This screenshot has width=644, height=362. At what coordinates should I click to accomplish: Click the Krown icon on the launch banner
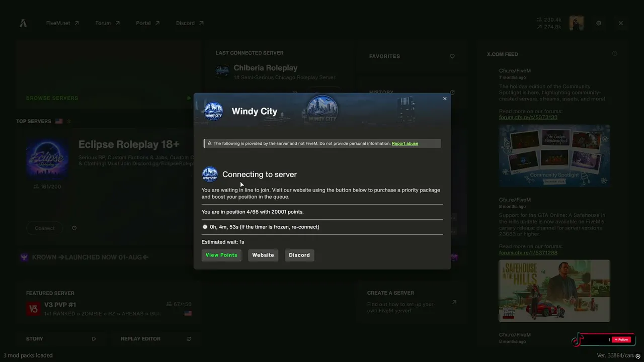[x=24, y=257]
